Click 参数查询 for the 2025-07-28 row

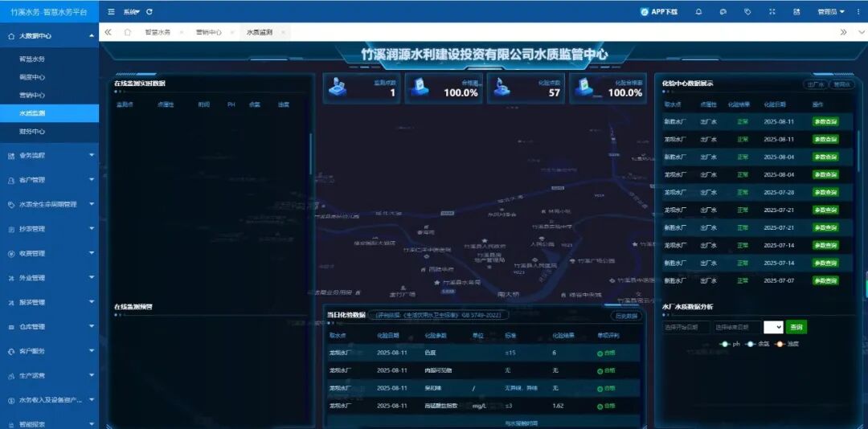click(825, 192)
